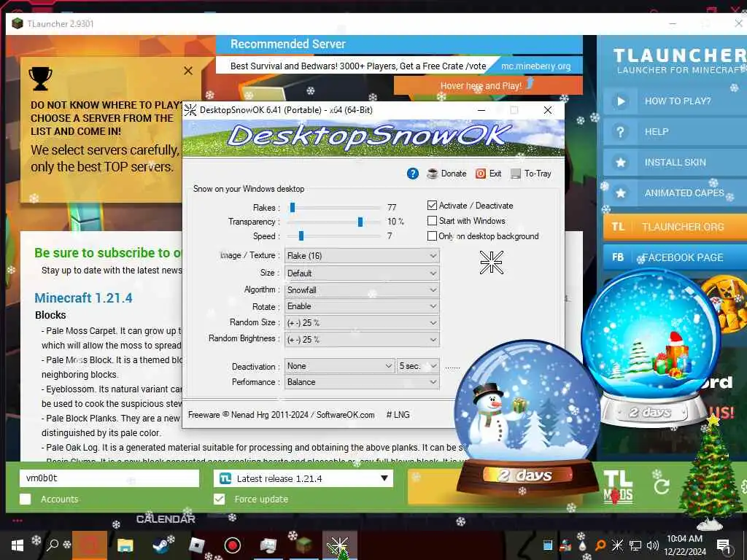Image resolution: width=747 pixels, height=560 pixels.
Task: Click username field containing vm0b0t
Action: (109, 478)
